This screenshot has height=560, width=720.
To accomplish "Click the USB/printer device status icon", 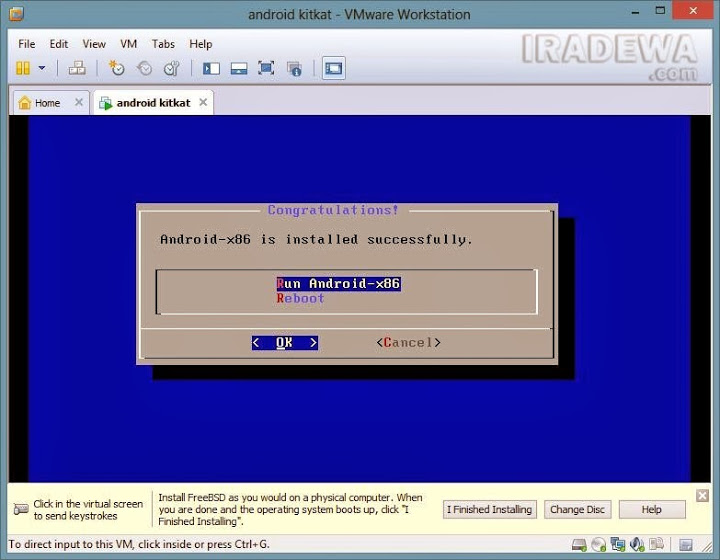I will click(x=657, y=544).
